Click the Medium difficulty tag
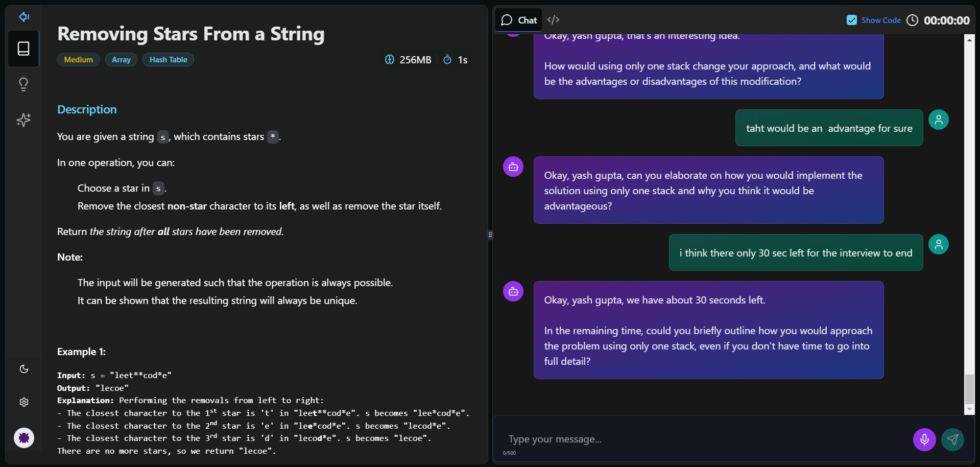The image size is (980, 467). tap(78, 60)
